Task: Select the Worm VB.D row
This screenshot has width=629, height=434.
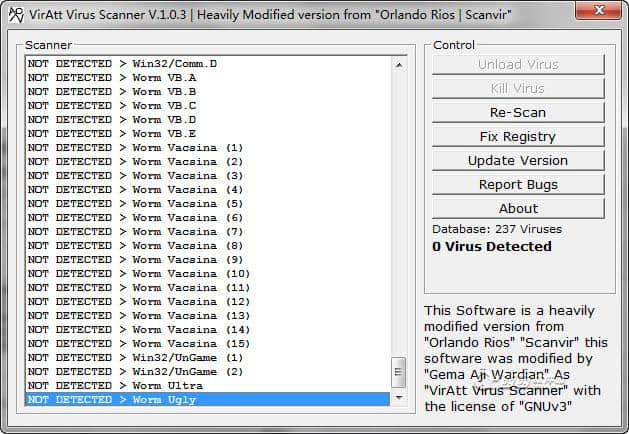Action: point(208,120)
